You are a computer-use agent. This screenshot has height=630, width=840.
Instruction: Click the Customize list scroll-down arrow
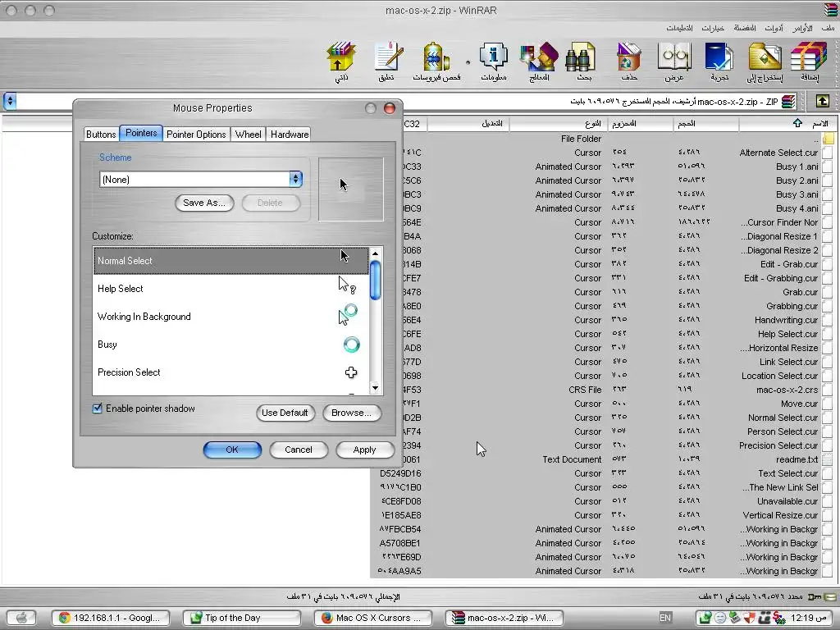[x=375, y=388]
